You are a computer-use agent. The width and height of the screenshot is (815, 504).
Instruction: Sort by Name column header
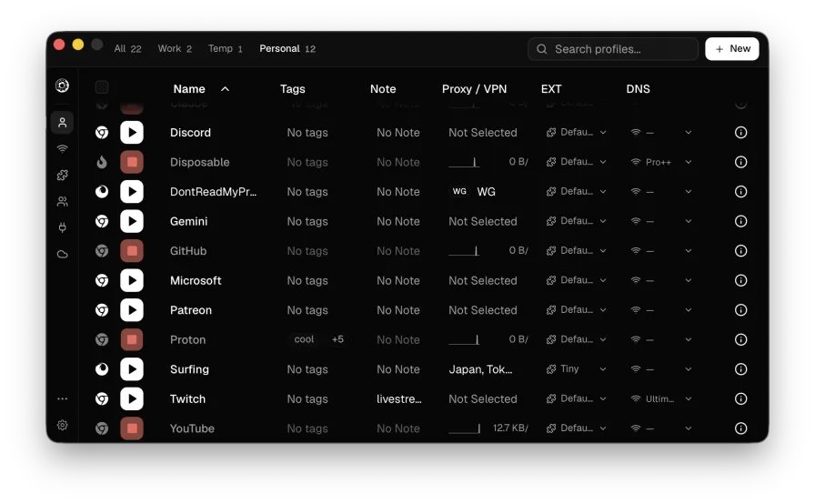[201, 89]
